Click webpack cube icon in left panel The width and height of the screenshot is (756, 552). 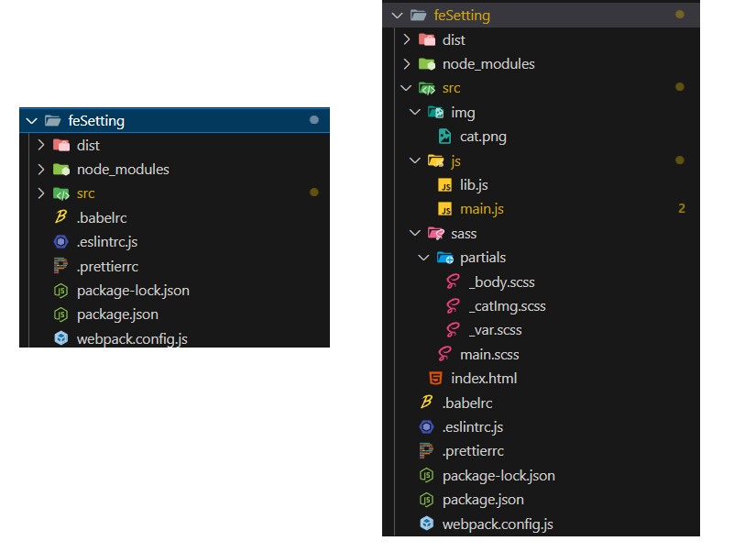(61, 337)
